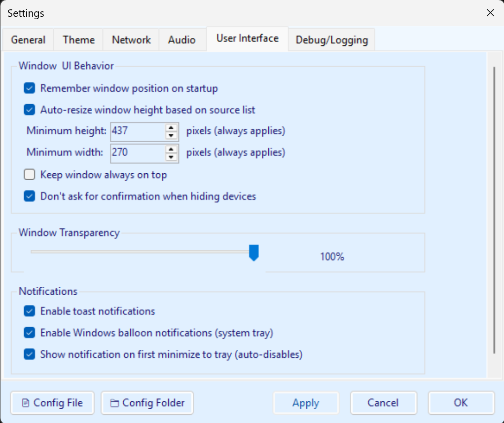Select the Network tab
Viewport: 504px width, 423px height.
pyautogui.click(x=130, y=39)
